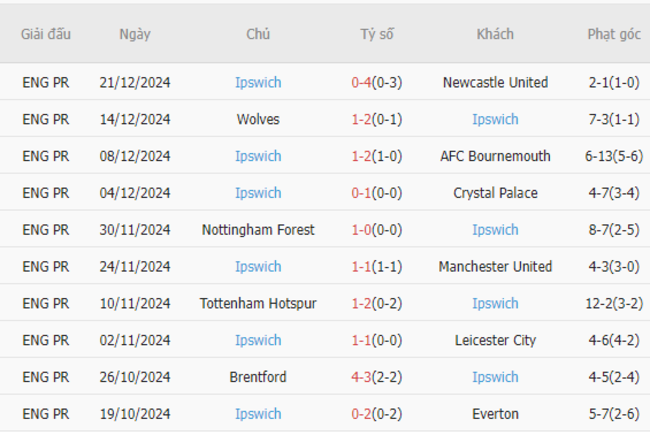Select the AFC Bournemouth team name
The width and height of the screenshot is (650, 435).
click(495, 156)
